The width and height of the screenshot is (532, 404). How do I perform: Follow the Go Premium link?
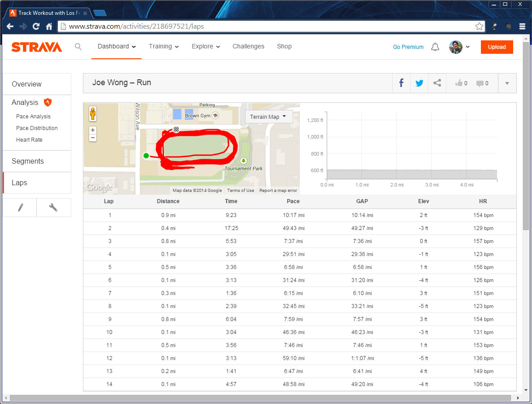[x=408, y=47]
